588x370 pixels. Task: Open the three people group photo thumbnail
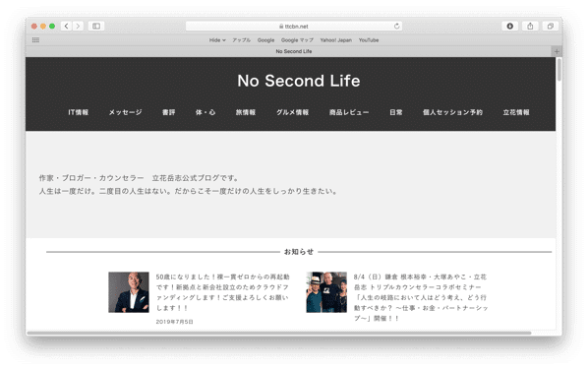click(326, 292)
